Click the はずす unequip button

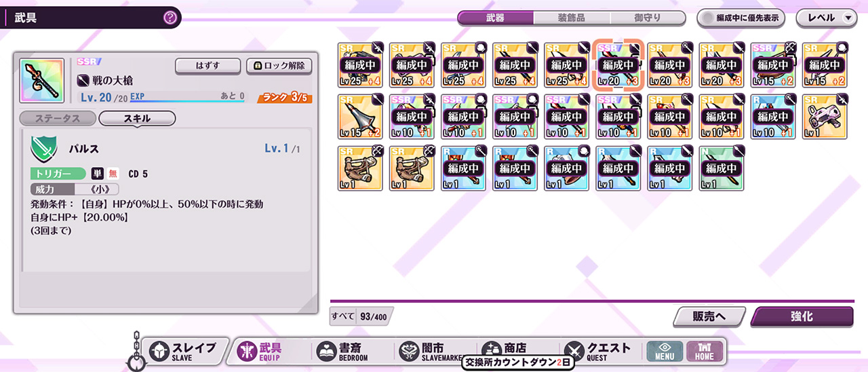pyautogui.click(x=208, y=66)
